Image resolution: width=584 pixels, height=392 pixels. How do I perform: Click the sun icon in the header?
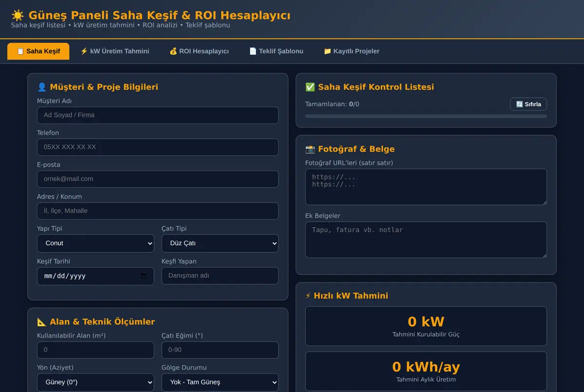[x=18, y=16]
